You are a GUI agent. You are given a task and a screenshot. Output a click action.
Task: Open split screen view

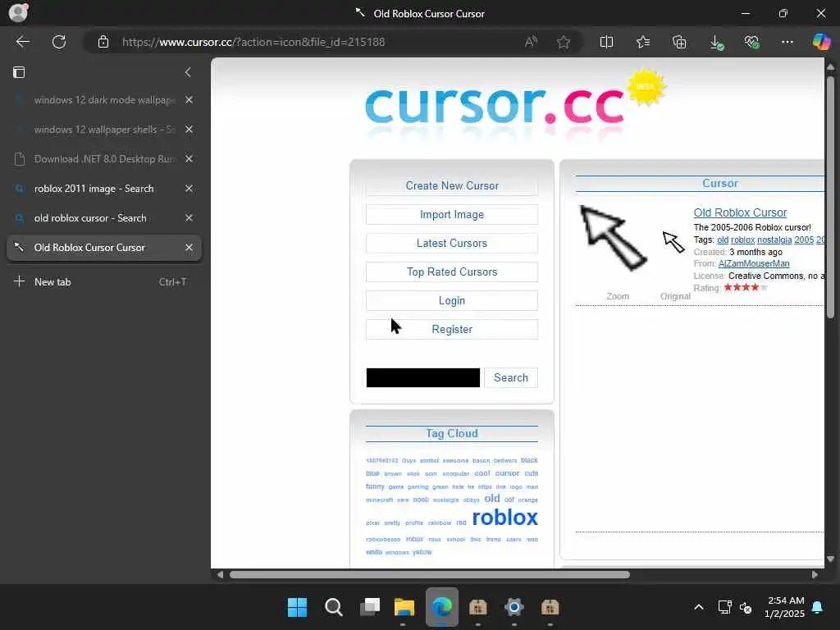(x=606, y=42)
